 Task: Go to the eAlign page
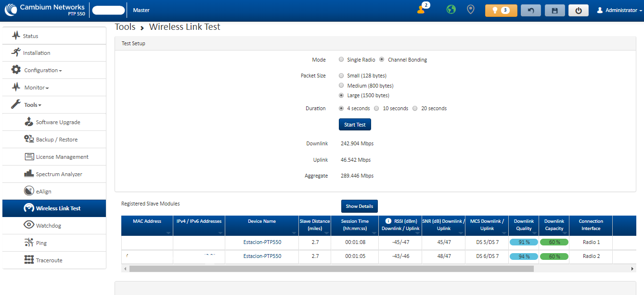43,192
